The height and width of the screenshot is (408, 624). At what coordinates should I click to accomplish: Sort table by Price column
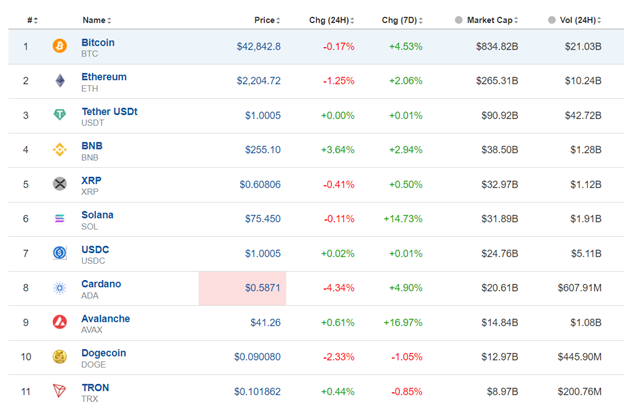(267, 20)
